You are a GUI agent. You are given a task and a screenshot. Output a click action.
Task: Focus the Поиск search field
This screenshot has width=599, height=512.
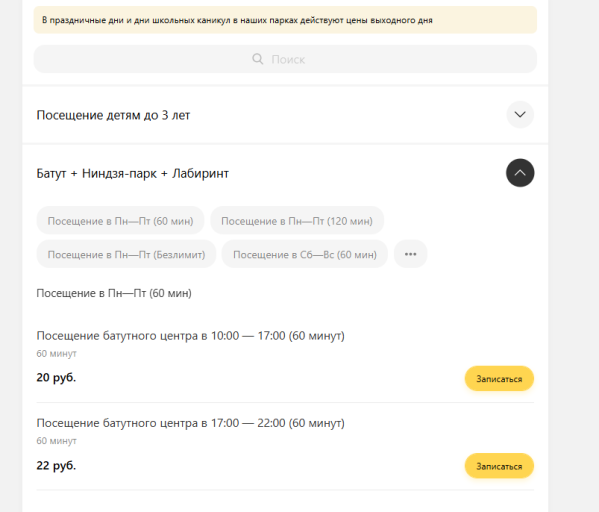tap(285, 59)
